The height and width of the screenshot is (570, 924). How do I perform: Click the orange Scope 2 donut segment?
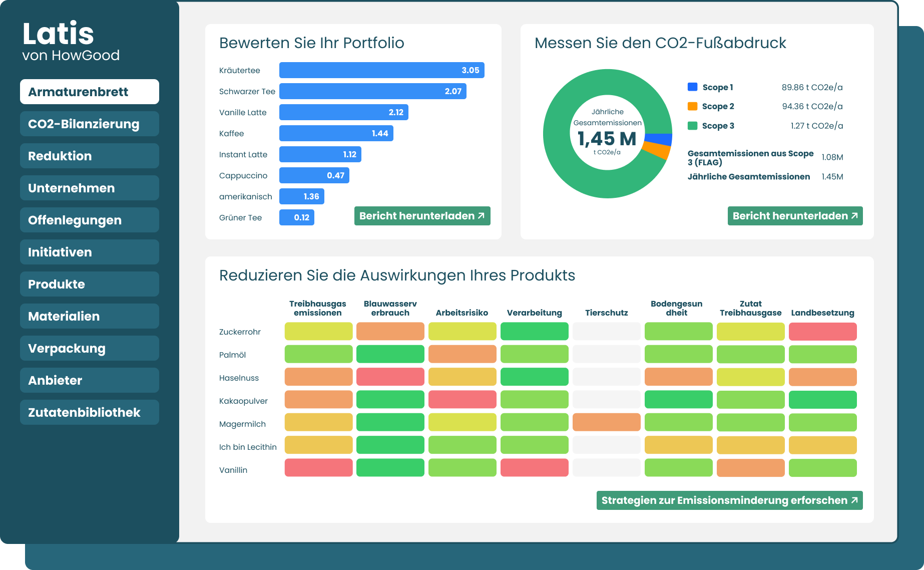point(657,150)
